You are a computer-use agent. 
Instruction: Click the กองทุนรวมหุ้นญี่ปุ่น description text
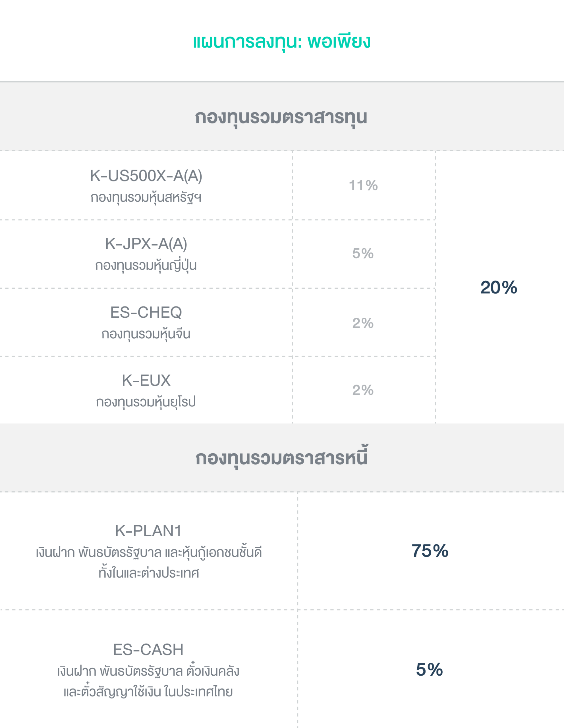click(146, 265)
